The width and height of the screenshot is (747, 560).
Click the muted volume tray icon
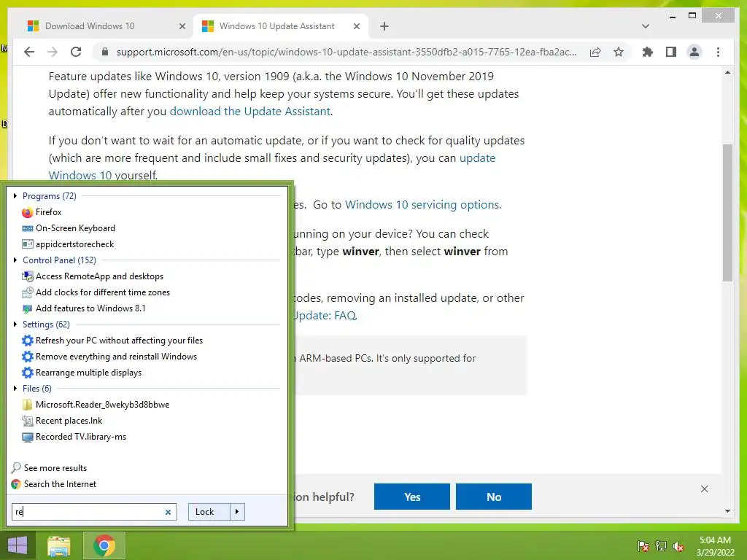(678, 546)
